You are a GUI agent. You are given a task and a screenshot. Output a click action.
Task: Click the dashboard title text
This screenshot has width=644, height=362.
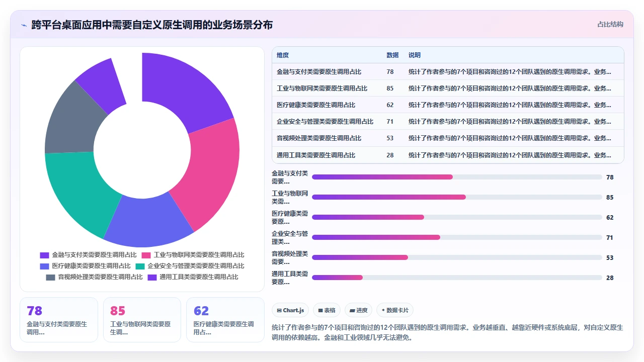[152, 25]
